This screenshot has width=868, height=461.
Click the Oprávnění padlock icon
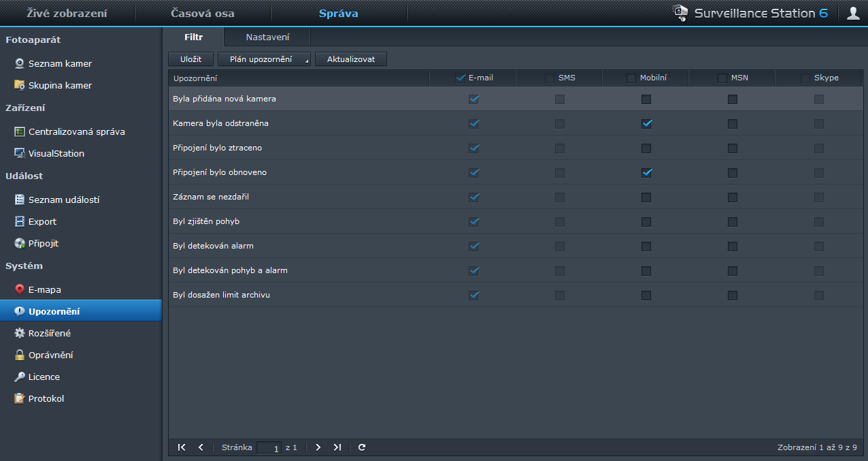[x=20, y=355]
